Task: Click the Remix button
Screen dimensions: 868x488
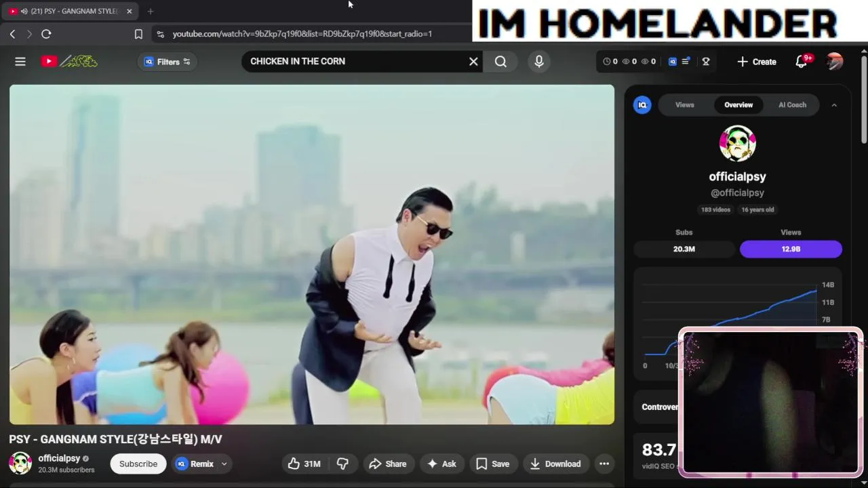Action: pyautogui.click(x=195, y=464)
